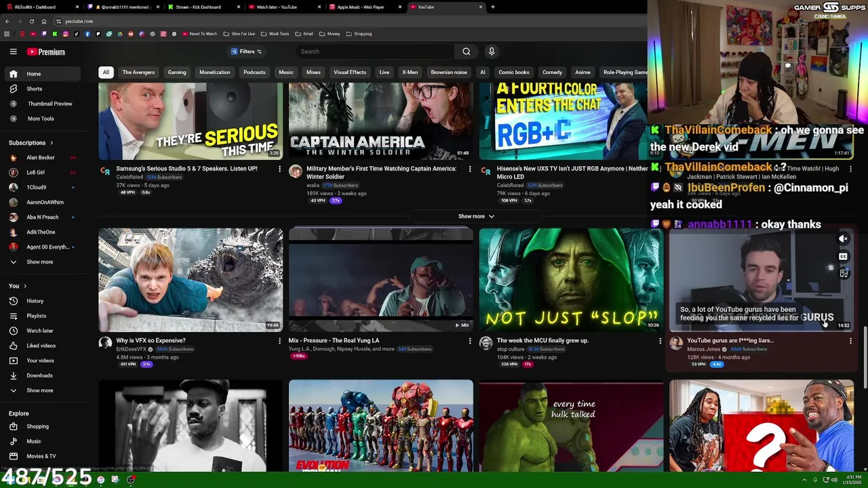
Task: Expand Show more under video row
Action: tap(475, 216)
